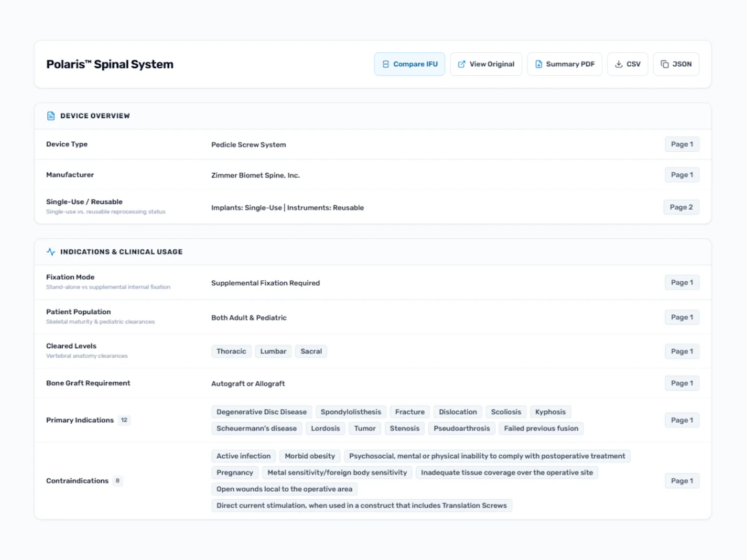
Task: Click the Dislocation indication tag
Action: point(458,412)
